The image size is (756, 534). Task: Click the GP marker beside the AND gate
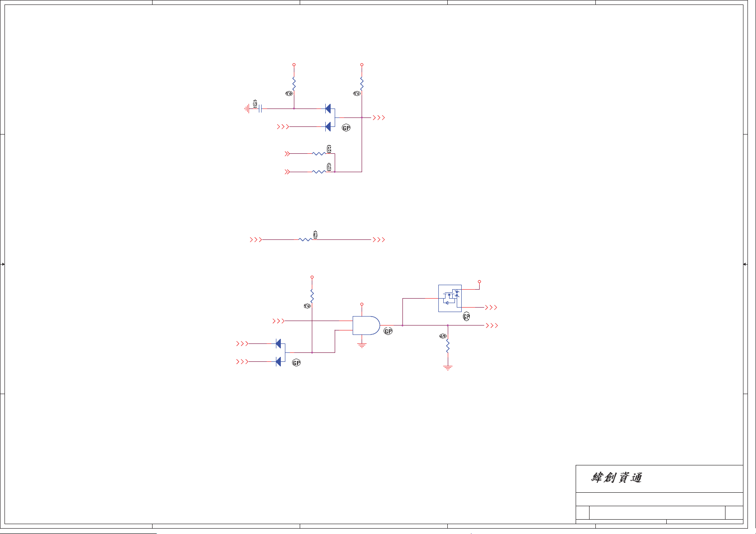(388, 331)
